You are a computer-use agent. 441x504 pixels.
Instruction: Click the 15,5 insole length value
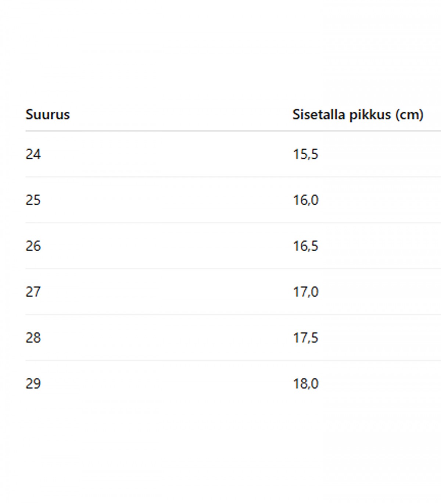[x=305, y=154]
